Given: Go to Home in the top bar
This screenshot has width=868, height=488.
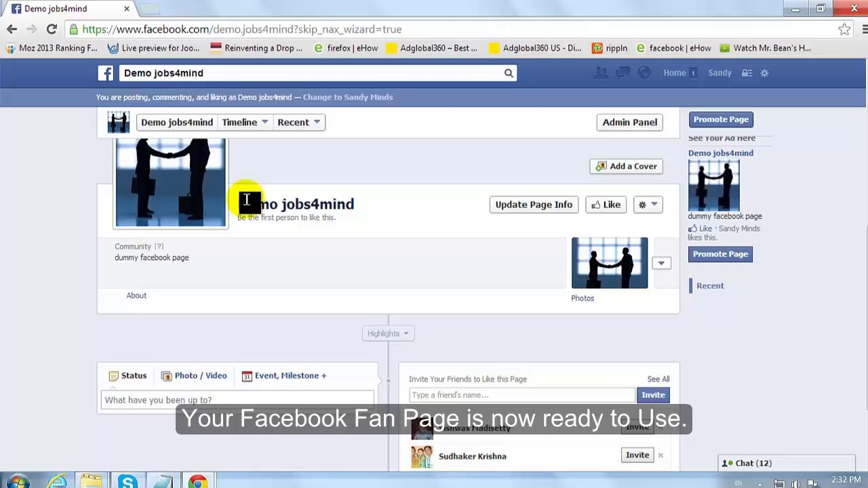Looking at the screenshot, I should click(x=675, y=73).
